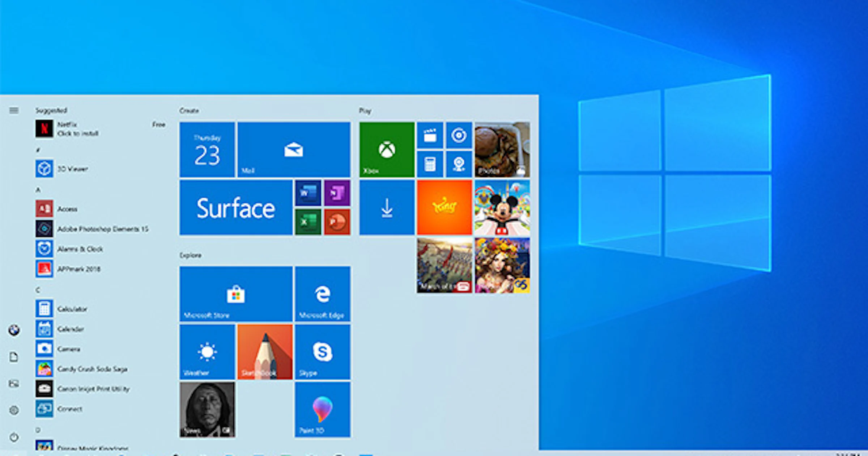Open the SketchBook pencil tile
This screenshot has width=868, height=456.
click(x=265, y=352)
